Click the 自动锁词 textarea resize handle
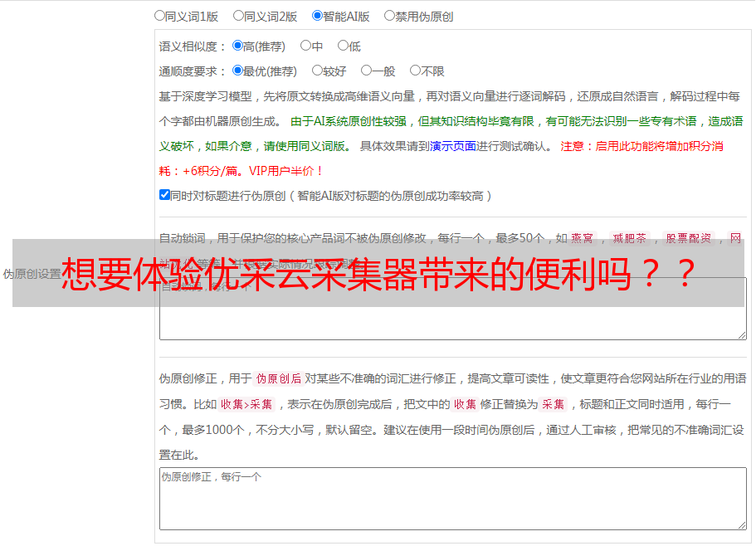The height and width of the screenshot is (546, 756). pos(742,335)
